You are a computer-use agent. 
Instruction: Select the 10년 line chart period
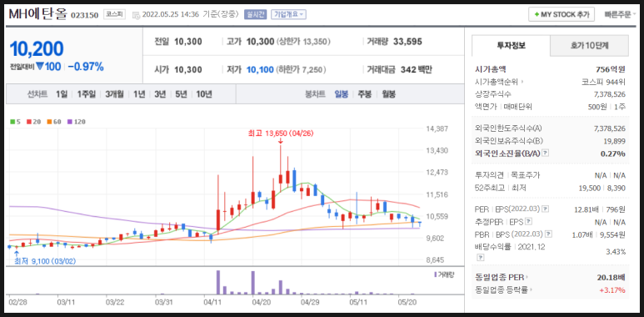[x=204, y=94]
